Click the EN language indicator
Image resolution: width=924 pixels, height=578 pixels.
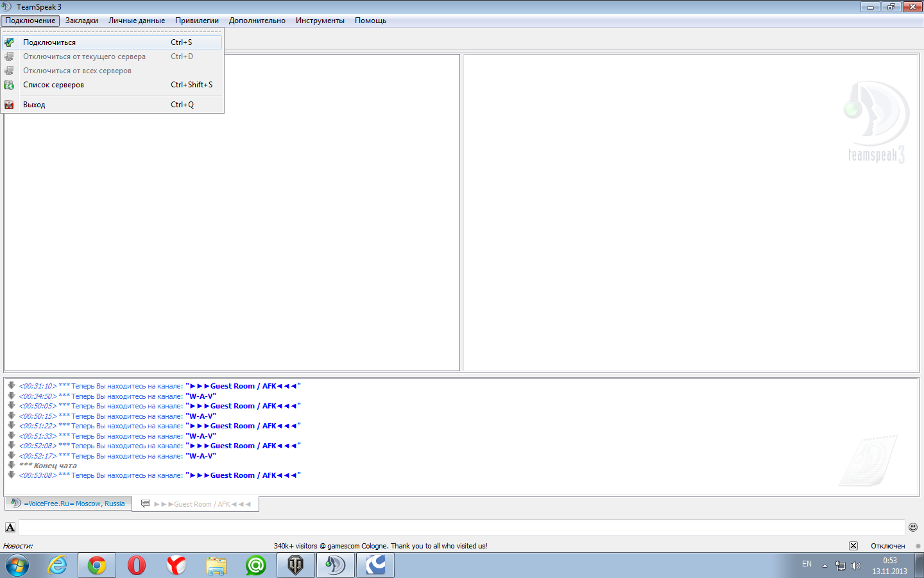pyautogui.click(x=807, y=564)
